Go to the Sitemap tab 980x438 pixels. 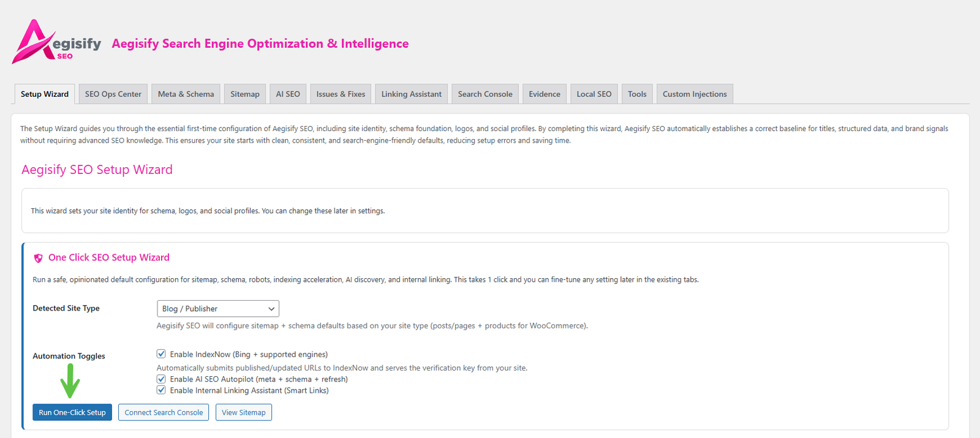244,94
